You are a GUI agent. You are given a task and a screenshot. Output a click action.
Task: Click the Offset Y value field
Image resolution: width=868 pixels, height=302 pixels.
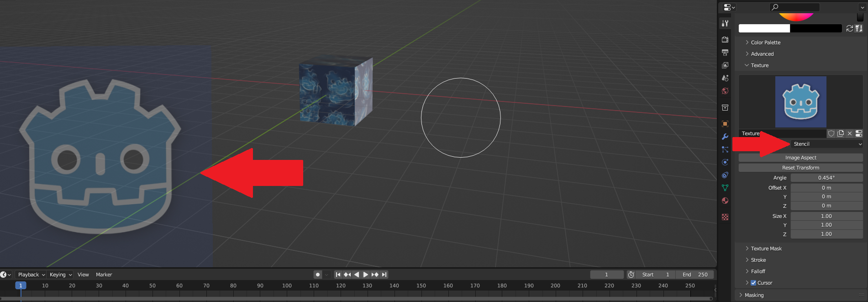827,197
